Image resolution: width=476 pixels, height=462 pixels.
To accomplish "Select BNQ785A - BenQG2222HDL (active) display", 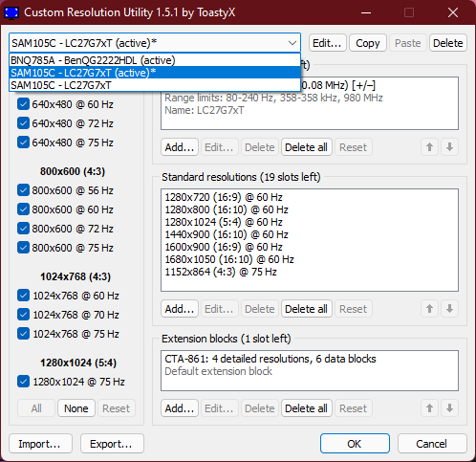I will coord(155,60).
